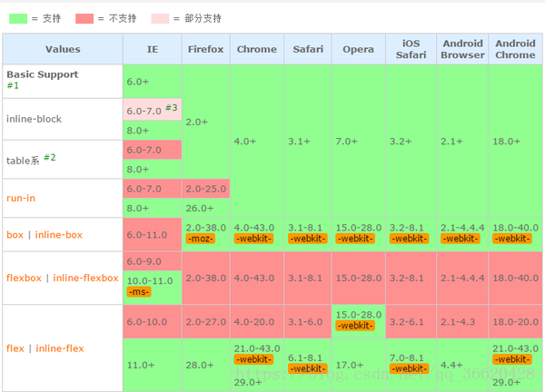Click the Safari 3.1+ cell

tap(308, 142)
